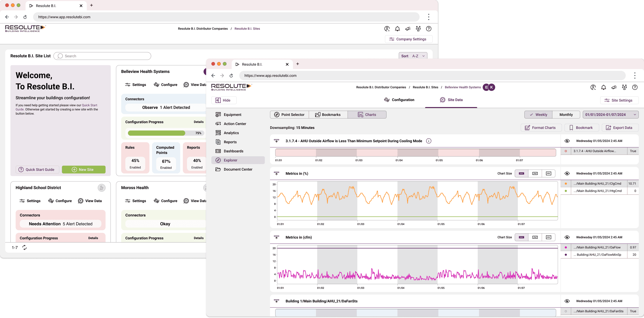Click help icon in back window header
Viewport: 644px width, 318px height.
[x=429, y=29]
